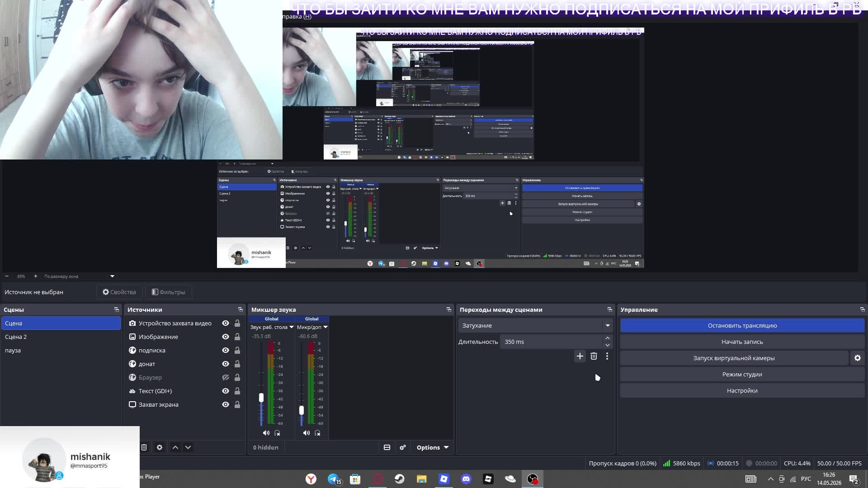The width and height of the screenshot is (868, 488).
Task: Mute the Звук раб. стола channel
Action: 266,433
